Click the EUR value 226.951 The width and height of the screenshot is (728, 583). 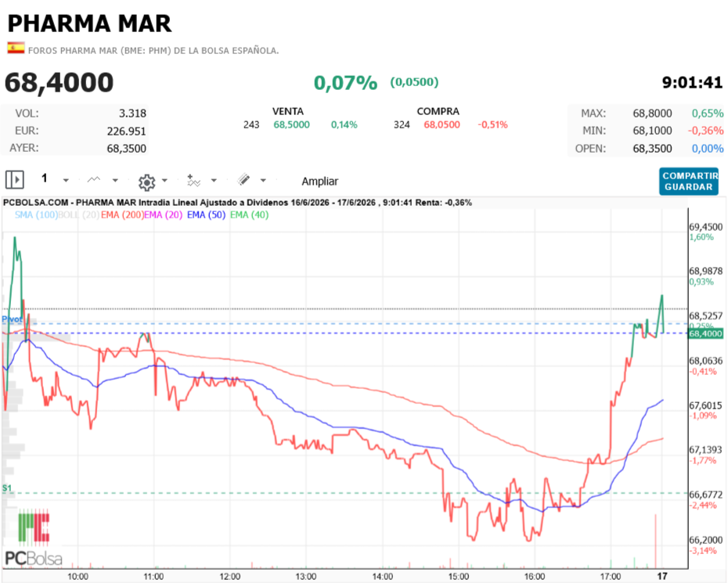[x=126, y=131]
